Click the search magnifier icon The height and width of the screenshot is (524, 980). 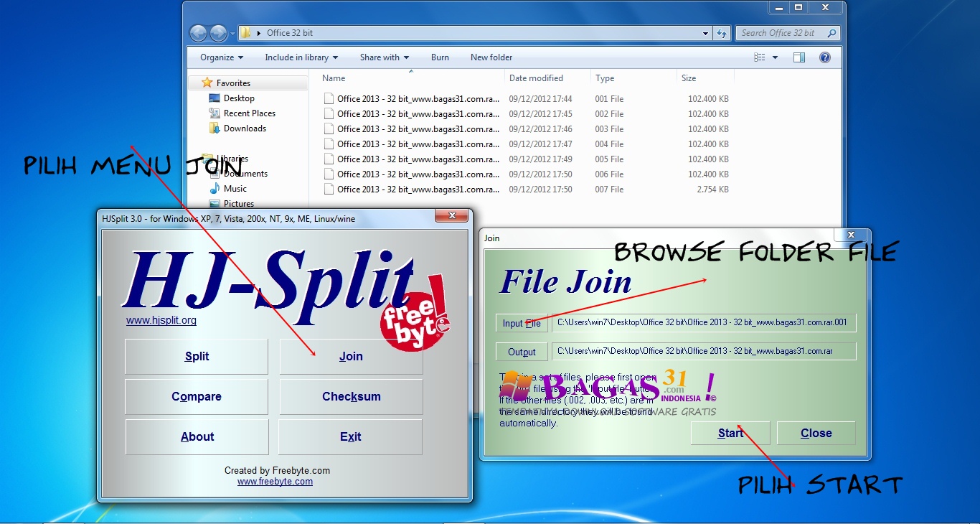click(x=831, y=33)
